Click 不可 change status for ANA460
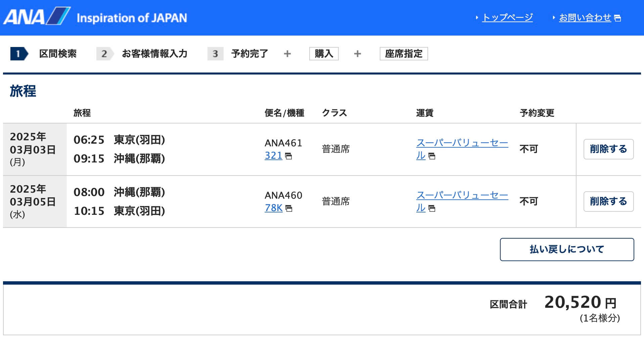The height and width of the screenshot is (341, 644). point(529,201)
